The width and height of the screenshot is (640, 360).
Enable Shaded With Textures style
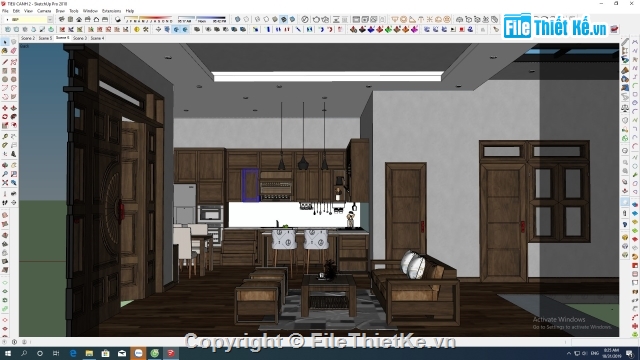pos(283,19)
